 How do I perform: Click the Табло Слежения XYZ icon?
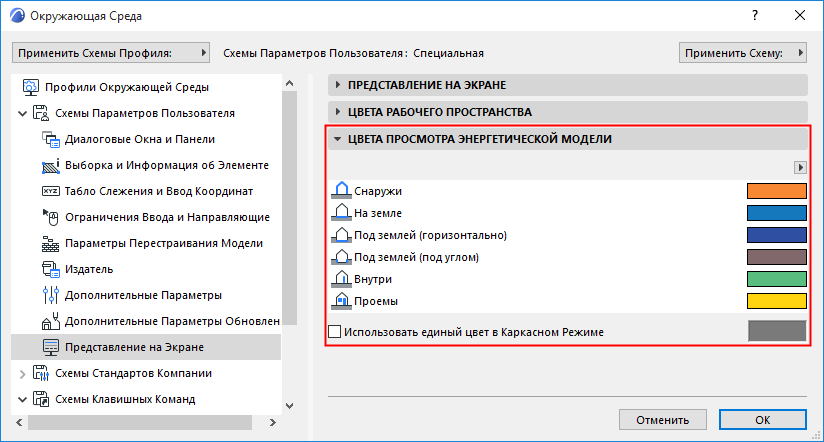[50, 191]
